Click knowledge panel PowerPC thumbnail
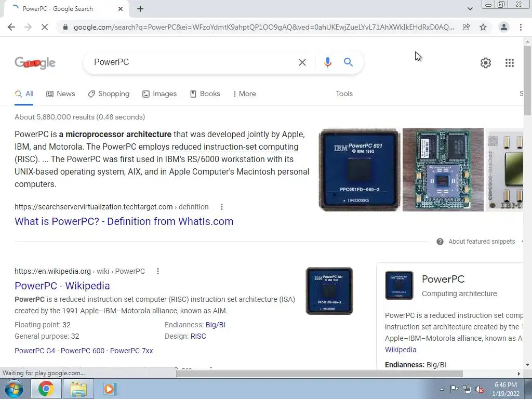Viewport: 532px width, 399px height. click(399, 285)
